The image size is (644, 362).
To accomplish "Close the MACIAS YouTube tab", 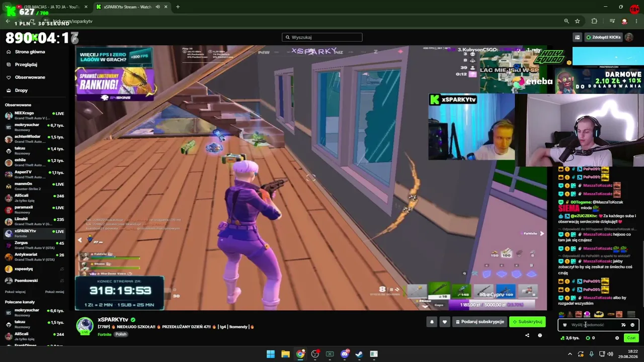I will coord(86,7).
